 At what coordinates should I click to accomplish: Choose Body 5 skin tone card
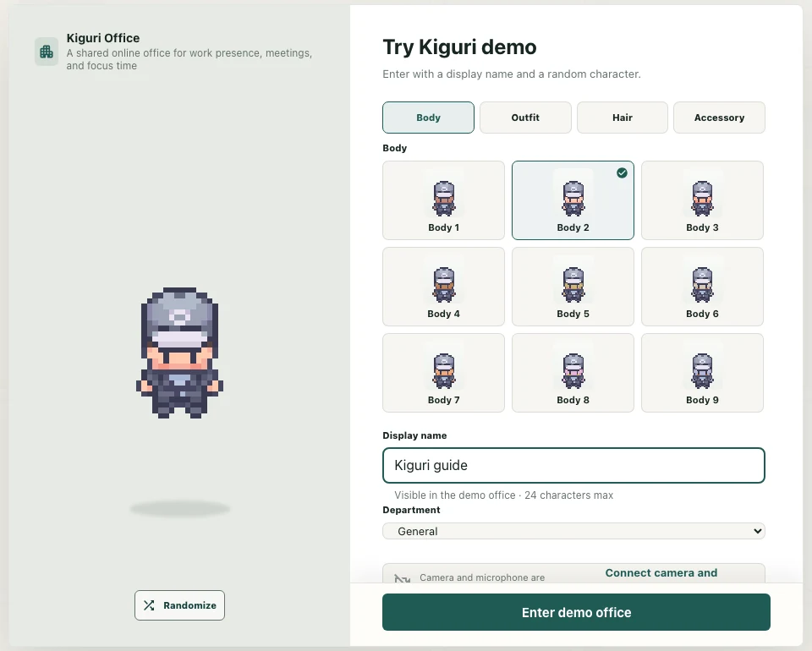click(573, 287)
